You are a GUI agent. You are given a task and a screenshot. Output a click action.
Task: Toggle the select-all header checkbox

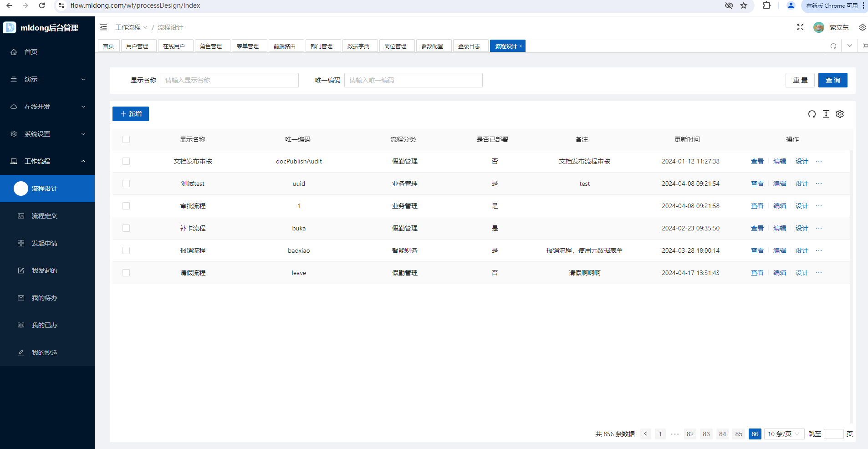point(126,139)
